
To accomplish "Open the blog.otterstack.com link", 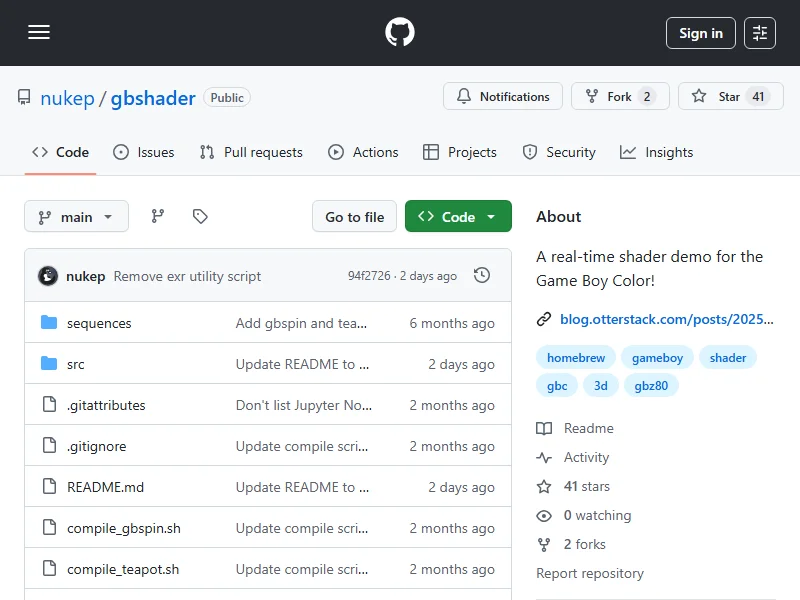I will pos(666,319).
